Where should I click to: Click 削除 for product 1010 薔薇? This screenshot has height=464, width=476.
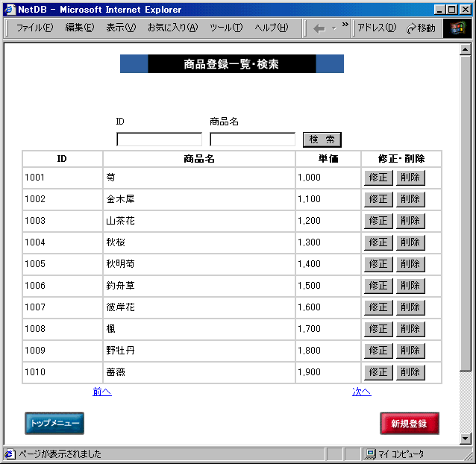coord(411,372)
